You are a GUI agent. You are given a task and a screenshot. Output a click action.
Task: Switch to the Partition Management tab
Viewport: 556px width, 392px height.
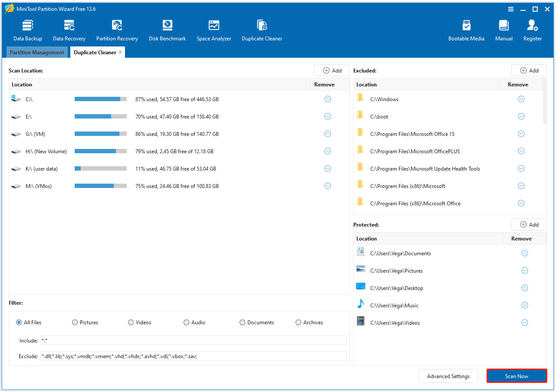[x=37, y=52]
